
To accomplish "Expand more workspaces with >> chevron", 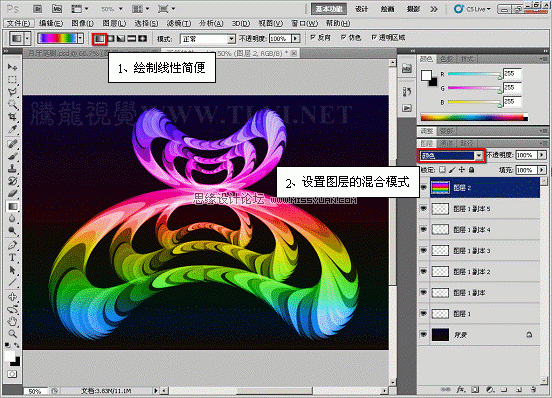I will click(434, 9).
